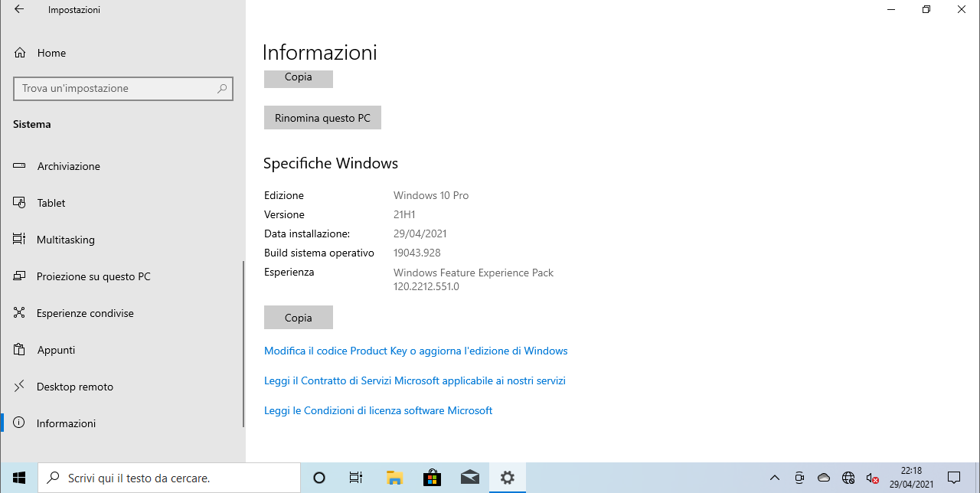Click the search magnifier icon in settings
Image resolution: width=980 pixels, height=493 pixels.
point(222,88)
